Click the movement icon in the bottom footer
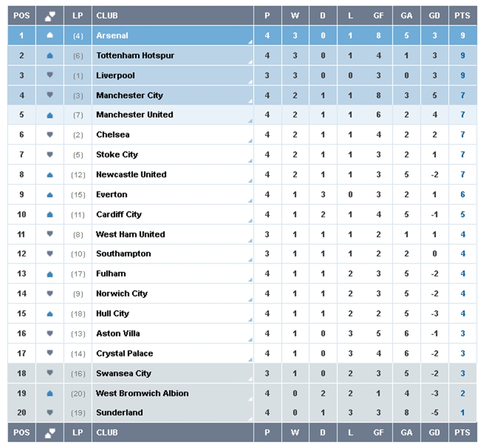484x448 pixels. click(50, 432)
